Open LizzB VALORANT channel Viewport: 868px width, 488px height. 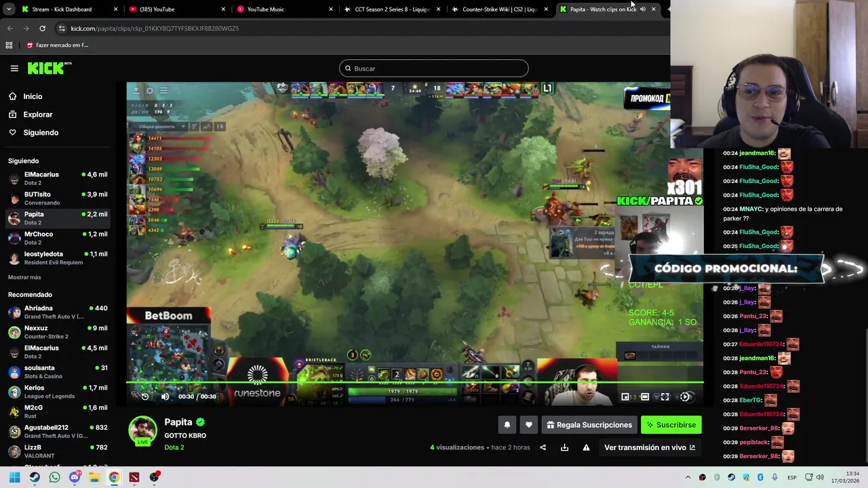58,451
